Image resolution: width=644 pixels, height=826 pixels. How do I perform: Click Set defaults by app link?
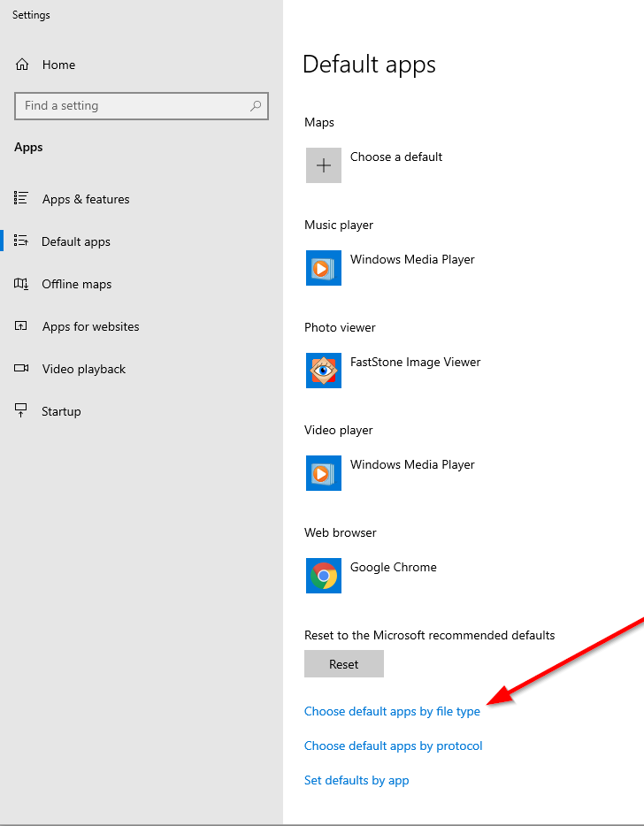click(x=356, y=780)
